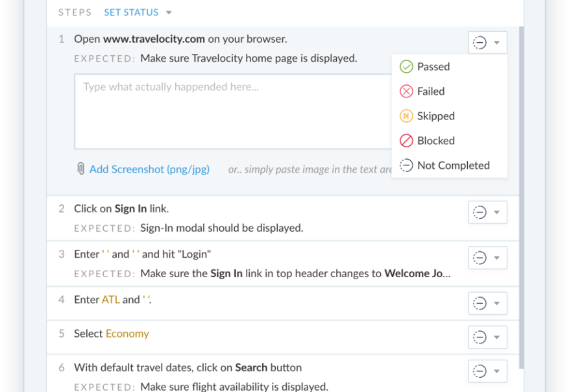Screen dimensions: 584x392
Task: Open the step 4 status dropdown arrow
Action: (497, 303)
